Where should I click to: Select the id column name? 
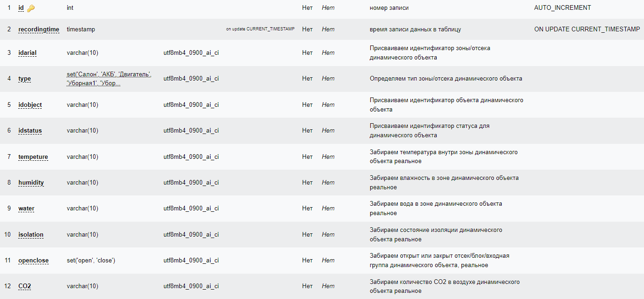[21, 8]
